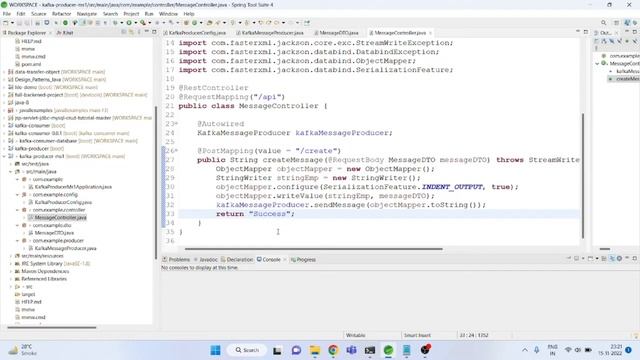Open Package Explorer view menu
Viewport: 640px width, 360px height.
click(139, 32)
